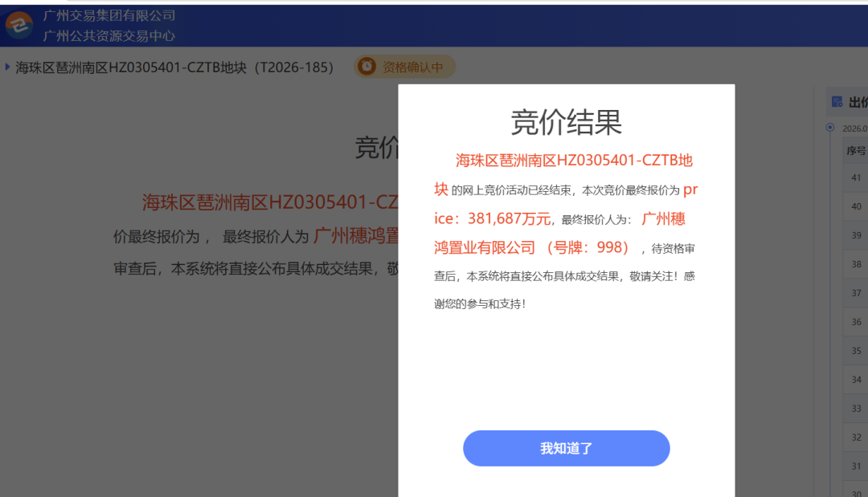Select bid row number 39
Screen dimensions: 868x497
click(857, 235)
